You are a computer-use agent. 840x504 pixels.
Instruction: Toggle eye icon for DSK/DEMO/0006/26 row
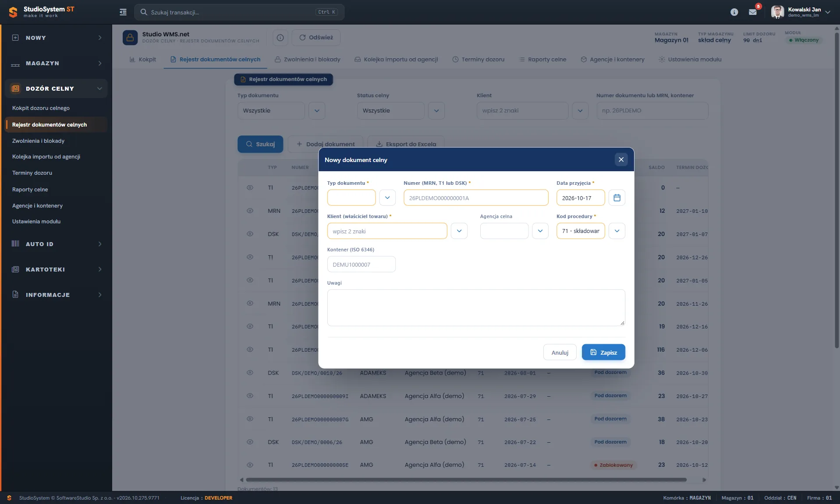[x=250, y=442]
